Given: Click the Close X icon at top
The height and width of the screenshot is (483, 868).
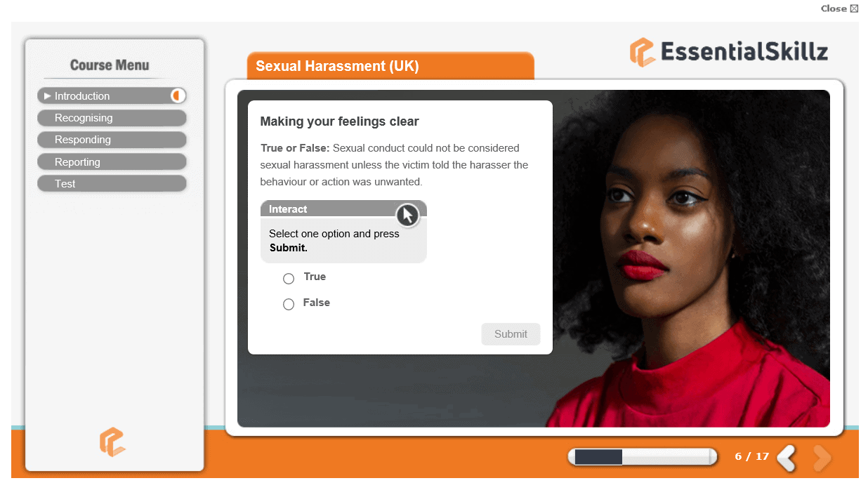Looking at the screenshot, I should (854, 8).
